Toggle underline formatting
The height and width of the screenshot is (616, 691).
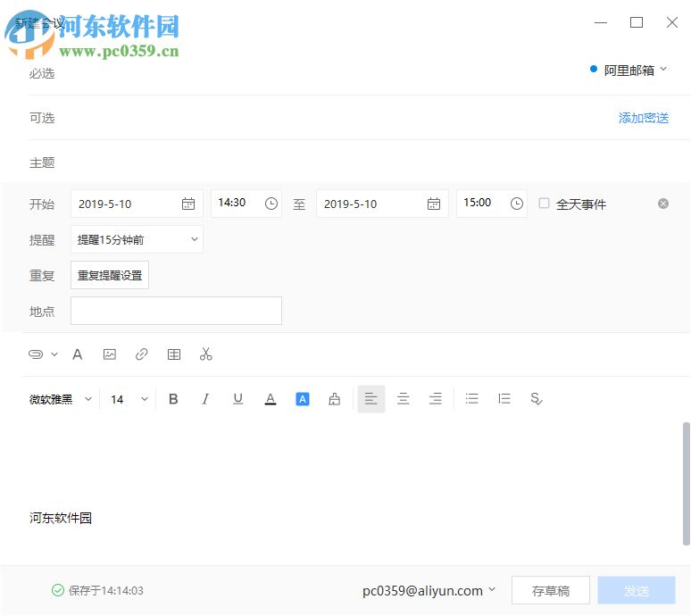click(238, 399)
